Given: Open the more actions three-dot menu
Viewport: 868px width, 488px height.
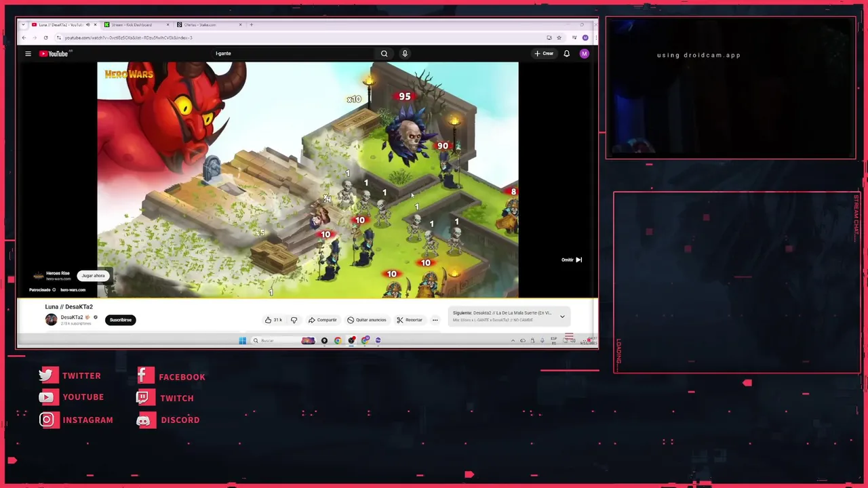Looking at the screenshot, I should [435, 320].
